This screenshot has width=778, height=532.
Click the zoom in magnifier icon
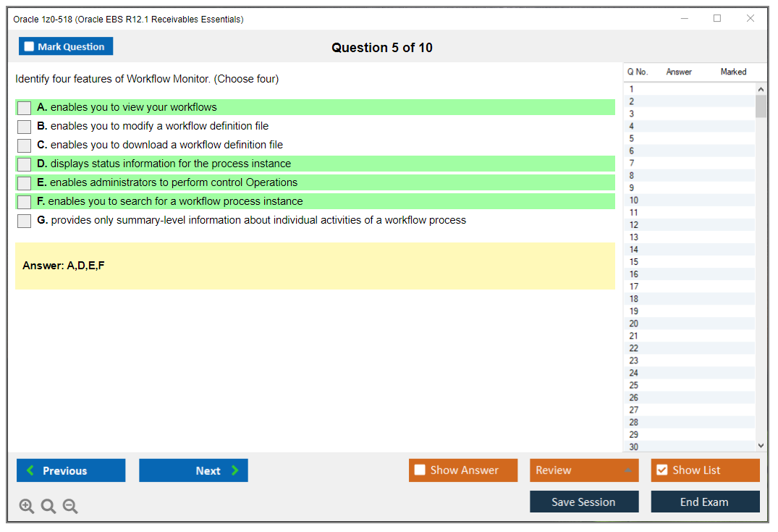point(27,507)
